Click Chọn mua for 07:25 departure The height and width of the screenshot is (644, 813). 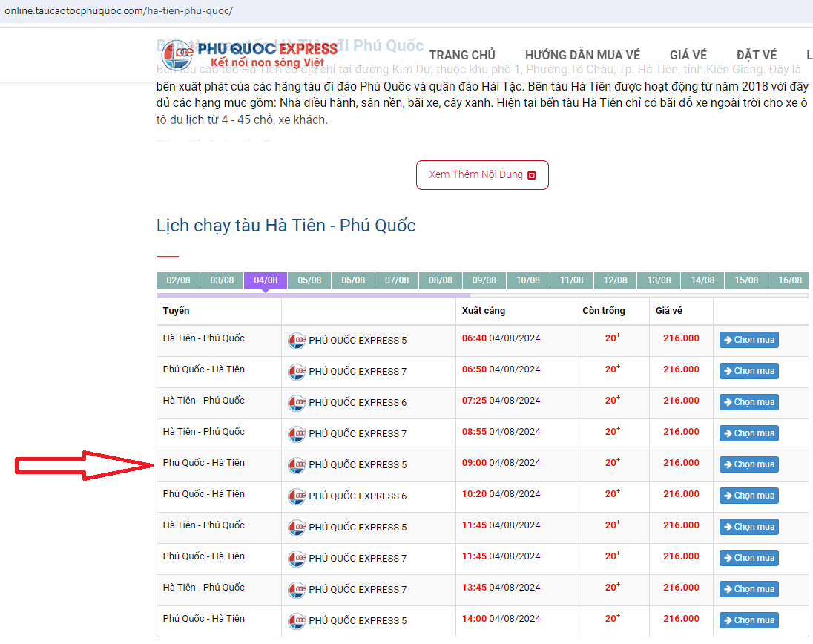point(748,402)
